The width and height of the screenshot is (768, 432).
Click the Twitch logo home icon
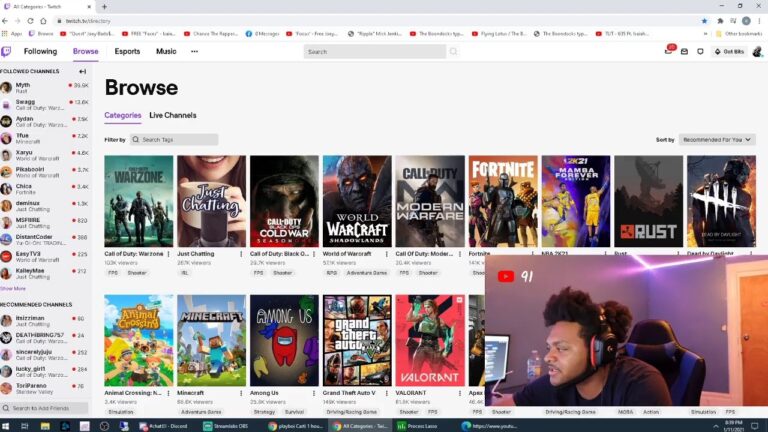coord(6,51)
